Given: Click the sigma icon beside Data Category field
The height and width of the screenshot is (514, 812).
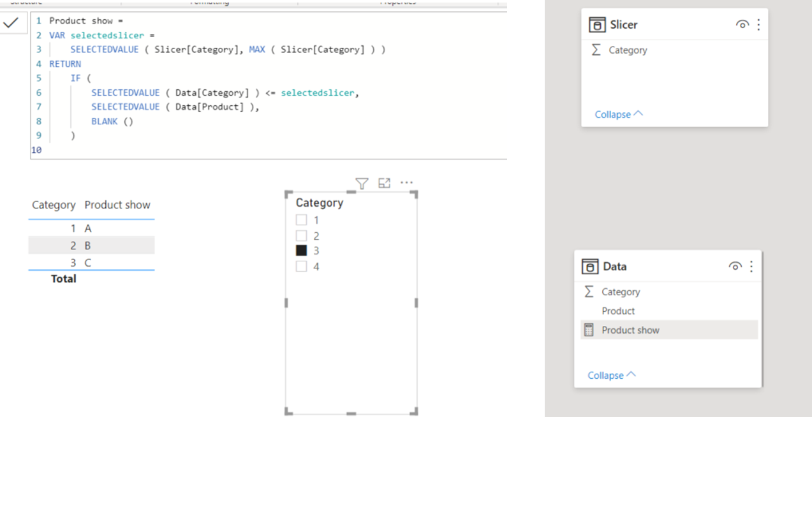Looking at the screenshot, I should click(589, 291).
